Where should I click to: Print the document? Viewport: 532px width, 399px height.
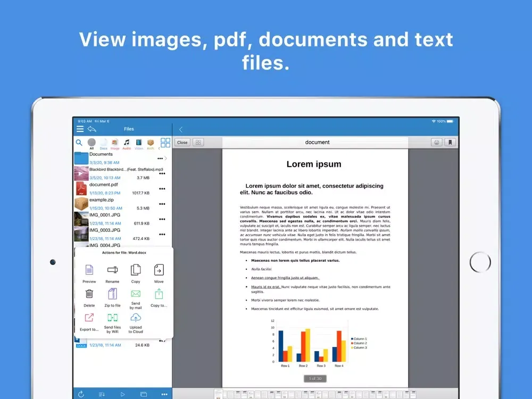coord(436,143)
